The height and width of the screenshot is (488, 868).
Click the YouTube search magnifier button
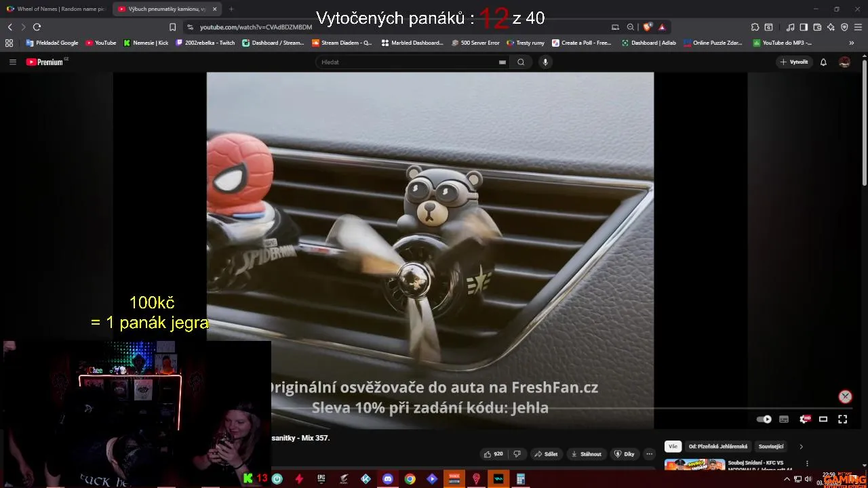[x=521, y=62]
